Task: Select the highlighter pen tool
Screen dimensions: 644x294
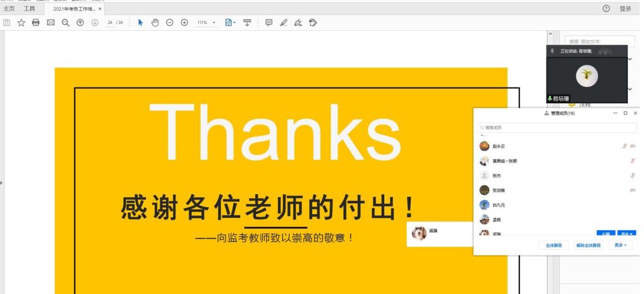Action: 284,23
